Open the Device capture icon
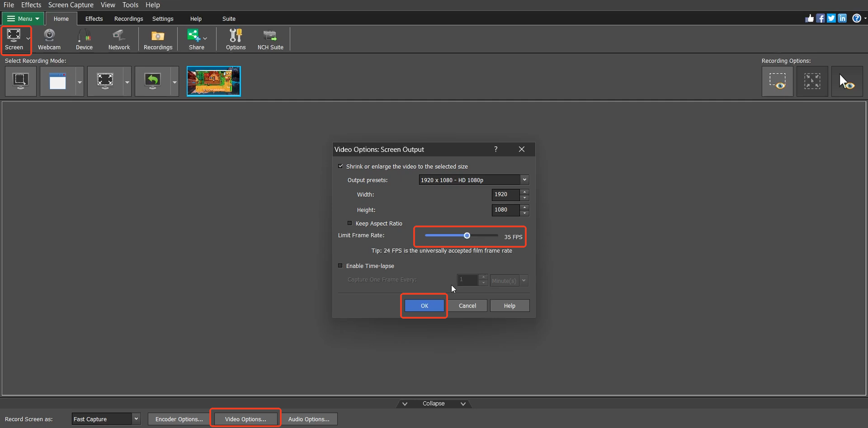Image resolution: width=868 pixels, height=428 pixels. 84,39
